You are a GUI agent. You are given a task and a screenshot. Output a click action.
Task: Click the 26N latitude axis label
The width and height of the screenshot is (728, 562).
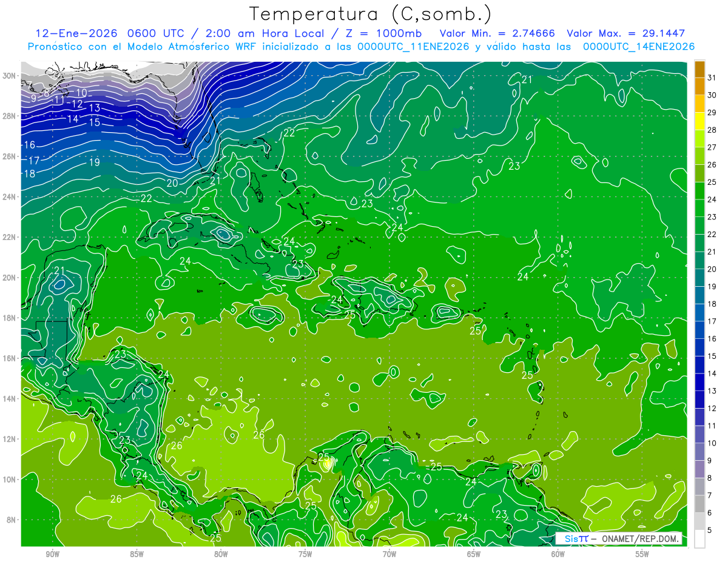click(10, 156)
